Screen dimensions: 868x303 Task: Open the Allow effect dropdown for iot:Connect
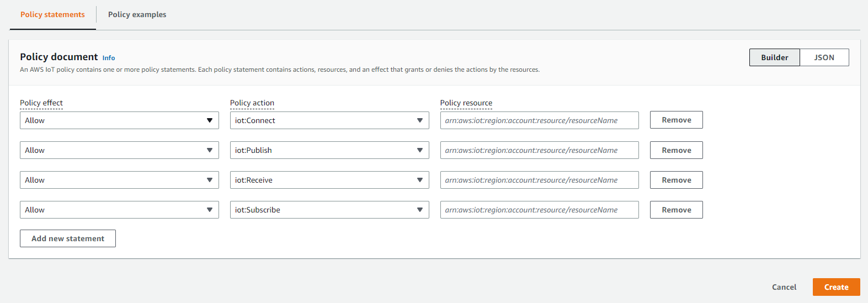click(119, 120)
